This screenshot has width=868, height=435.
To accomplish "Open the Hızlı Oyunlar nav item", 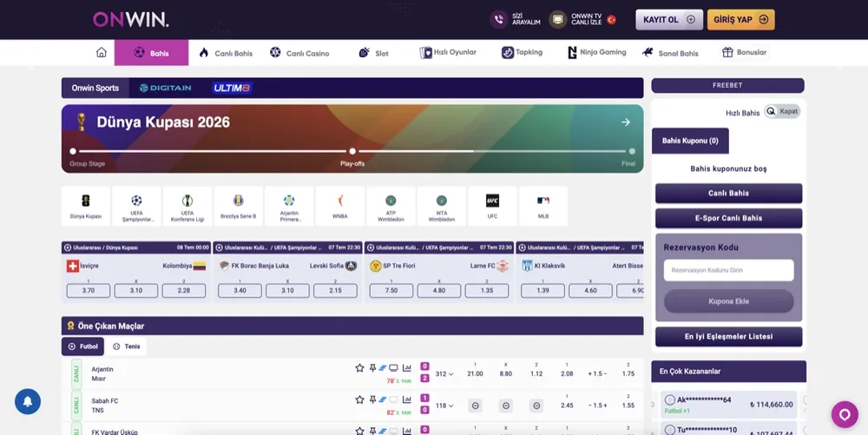I will coord(448,53).
